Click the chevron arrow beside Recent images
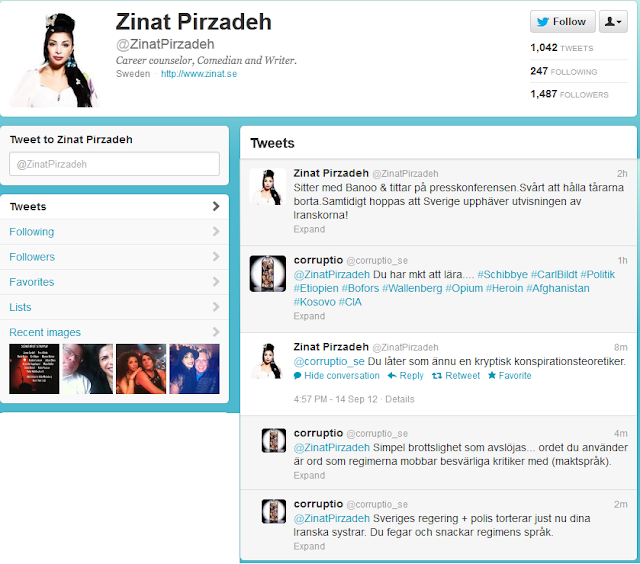Viewport: 640px width, 564px height. click(216, 332)
